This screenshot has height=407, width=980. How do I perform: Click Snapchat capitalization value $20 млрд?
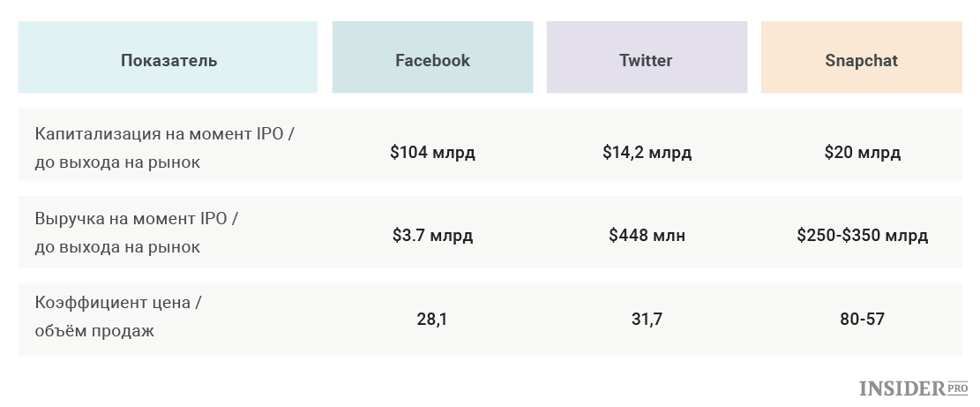tap(862, 152)
